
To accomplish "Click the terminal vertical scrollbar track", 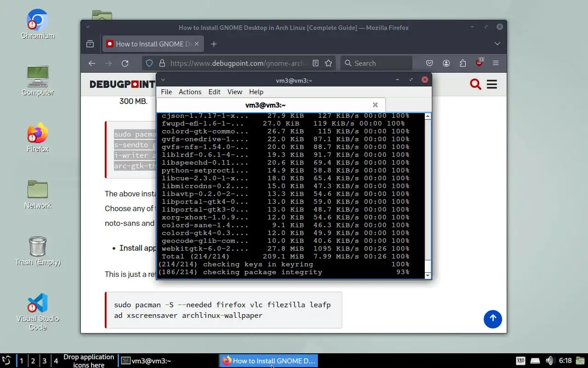I will [x=428, y=196].
